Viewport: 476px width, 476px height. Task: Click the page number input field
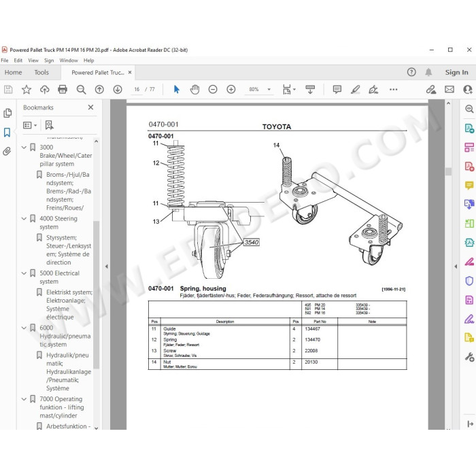pyautogui.click(x=137, y=89)
